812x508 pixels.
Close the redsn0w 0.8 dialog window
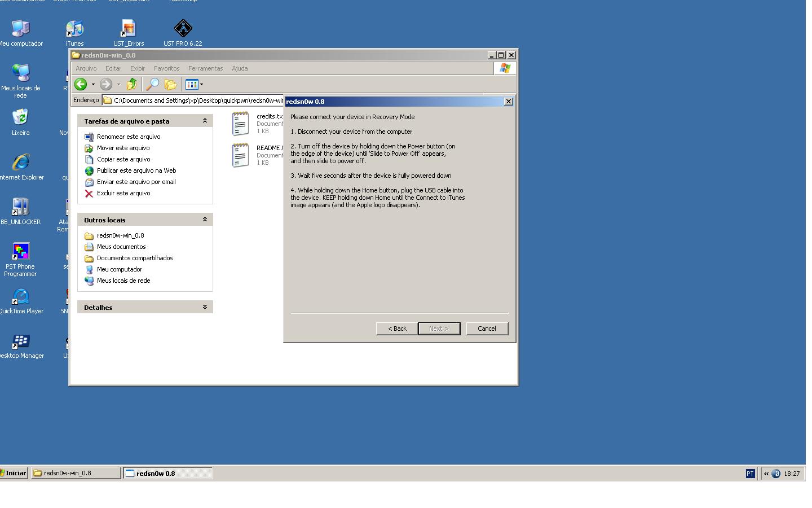(508, 102)
